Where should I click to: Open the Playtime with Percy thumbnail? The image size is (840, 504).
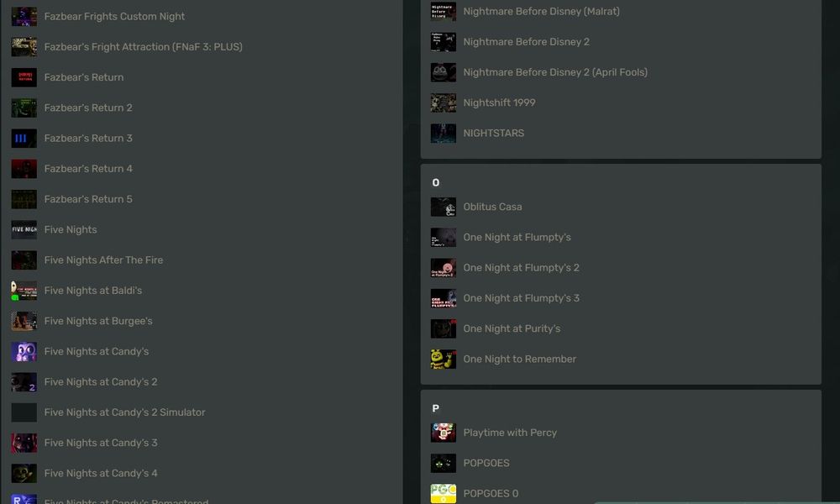(x=443, y=433)
